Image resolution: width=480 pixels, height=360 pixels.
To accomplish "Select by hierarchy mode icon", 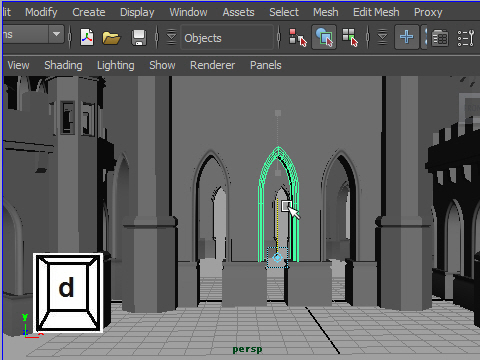I will pos(298,37).
